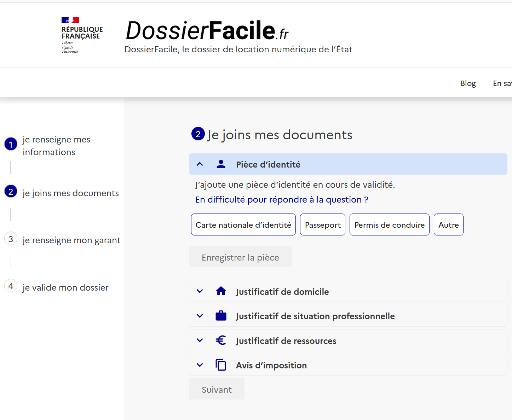The width and height of the screenshot is (512, 420).
Task: Click the briefcase icon for situation professionnelle
Action: tap(221, 316)
